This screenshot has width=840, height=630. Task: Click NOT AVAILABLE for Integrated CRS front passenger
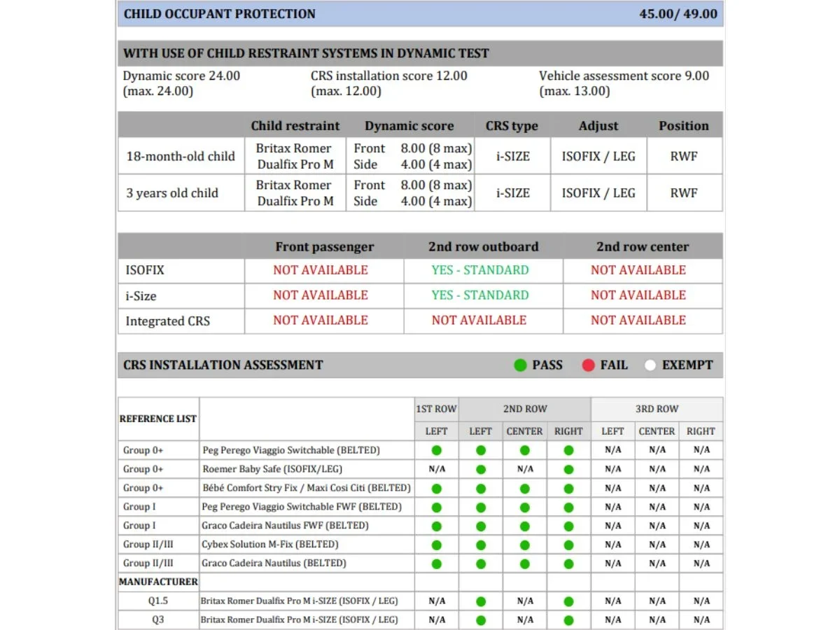(320, 321)
